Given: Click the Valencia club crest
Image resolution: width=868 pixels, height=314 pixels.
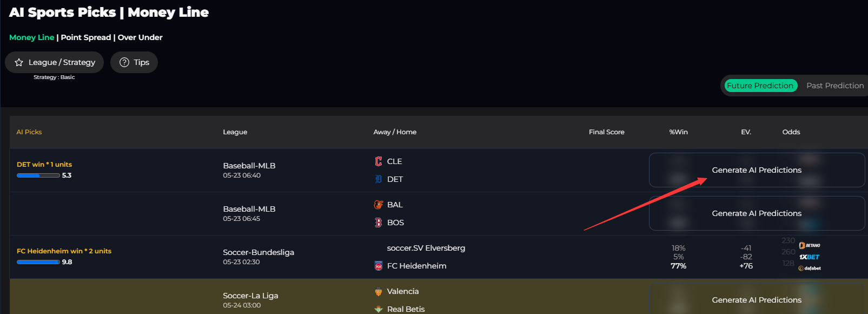Looking at the screenshot, I should [379, 291].
